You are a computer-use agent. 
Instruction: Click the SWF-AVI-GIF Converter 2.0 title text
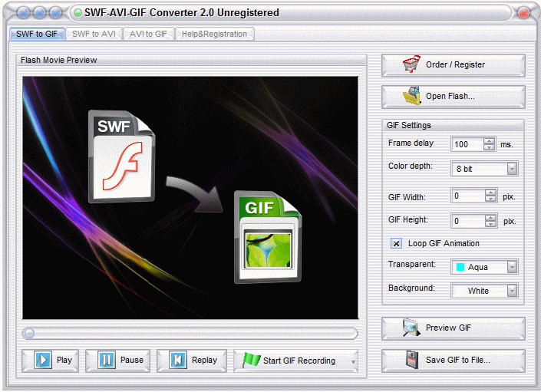point(182,13)
